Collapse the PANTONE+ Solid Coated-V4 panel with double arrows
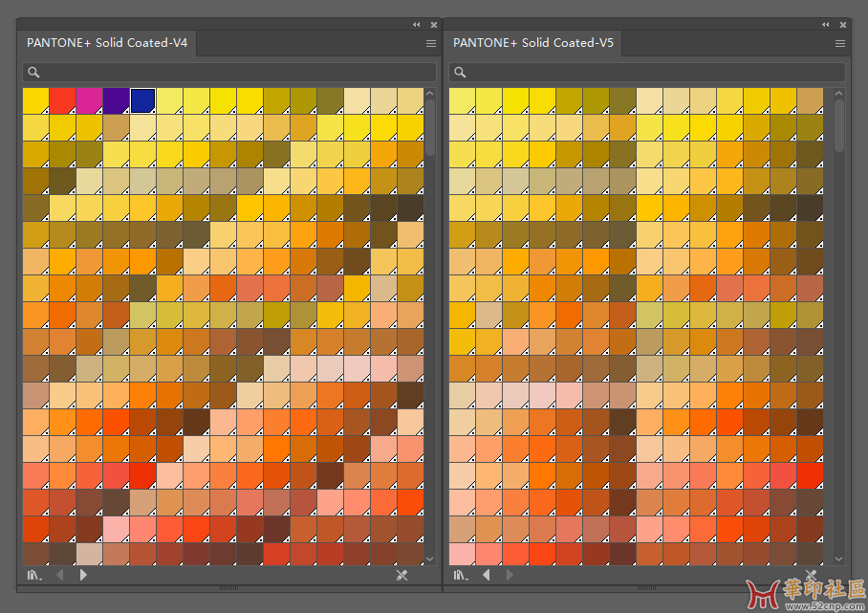The height and width of the screenshot is (613, 868). pos(416,24)
